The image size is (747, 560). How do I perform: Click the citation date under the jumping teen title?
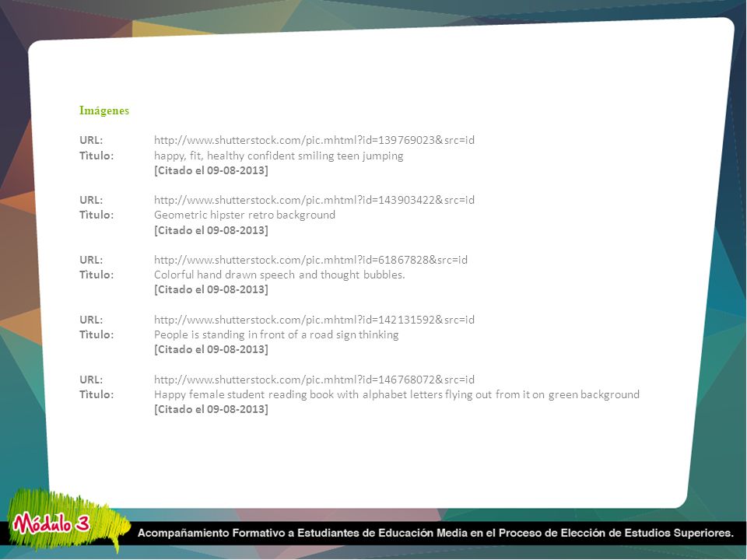211,170
